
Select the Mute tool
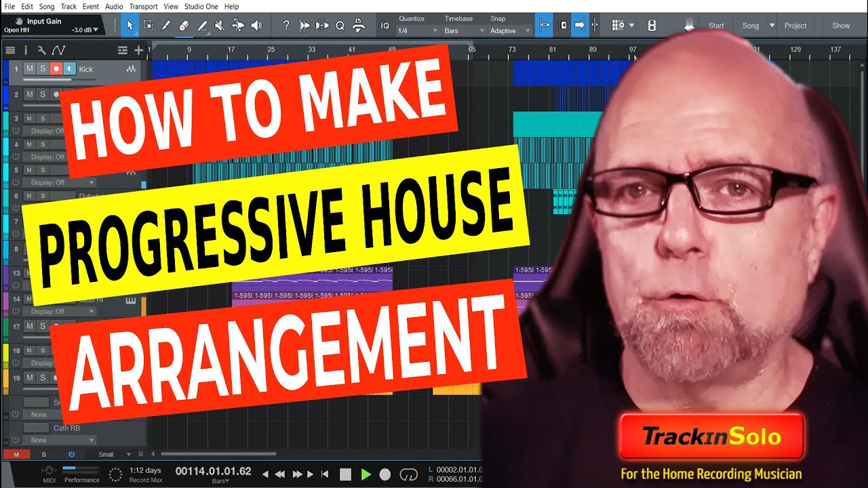pos(220,26)
